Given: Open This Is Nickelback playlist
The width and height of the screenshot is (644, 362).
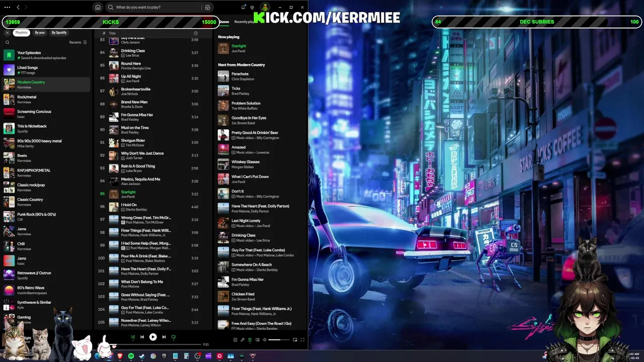Looking at the screenshot, I should (x=46, y=129).
